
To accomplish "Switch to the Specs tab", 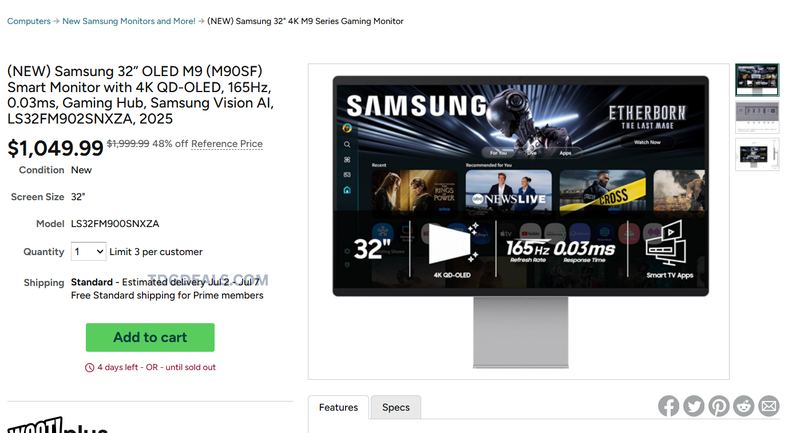I will [x=396, y=407].
